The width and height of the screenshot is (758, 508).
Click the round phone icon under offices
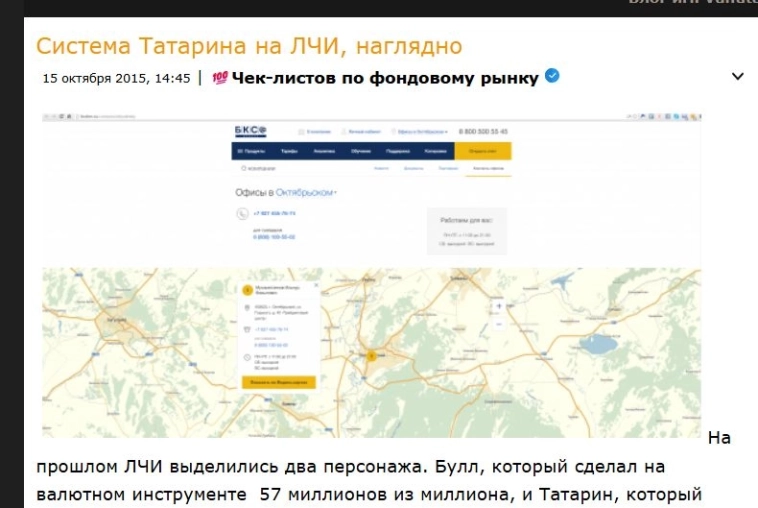(241, 214)
